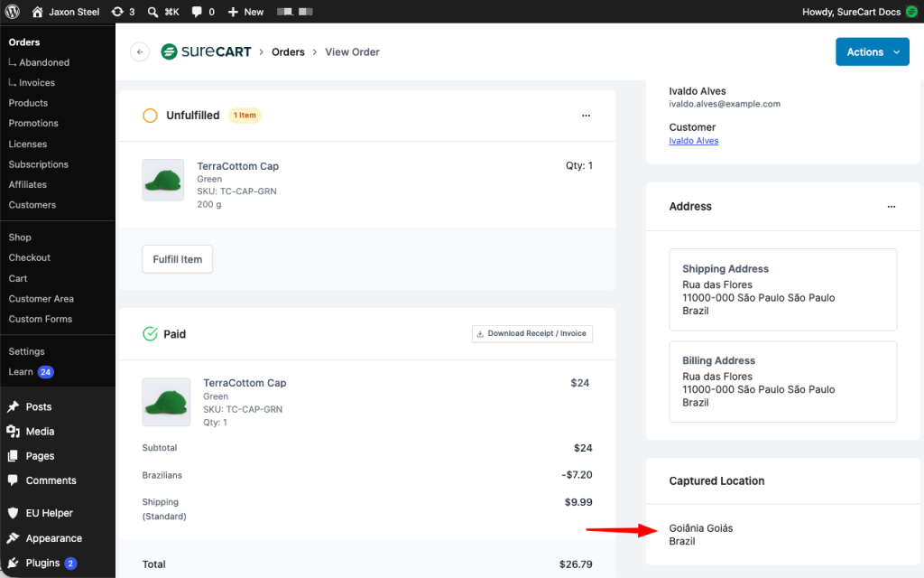Click the Unfulfilled status circle icon
The image size is (924, 578).
[151, 116]
